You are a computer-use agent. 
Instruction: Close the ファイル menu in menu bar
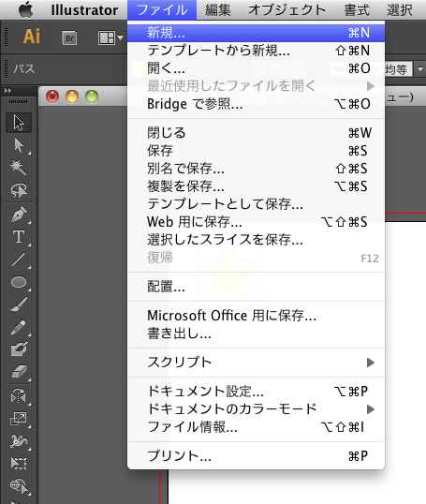[162, 10]
